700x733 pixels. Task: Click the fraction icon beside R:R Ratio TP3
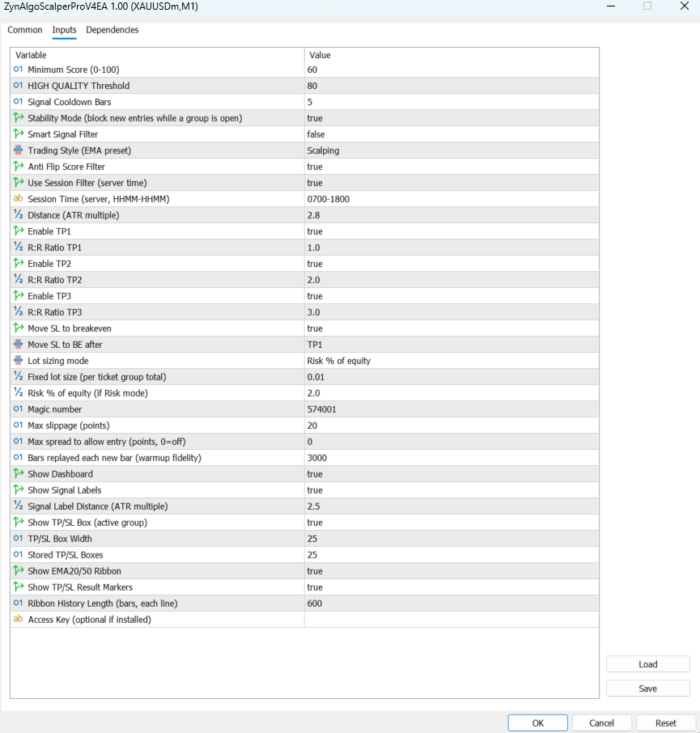(x=19, y=311)
